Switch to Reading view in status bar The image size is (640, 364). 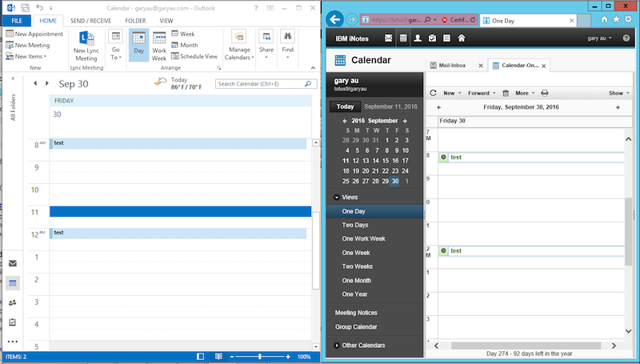pyautogui.click(x=218, y=357)
